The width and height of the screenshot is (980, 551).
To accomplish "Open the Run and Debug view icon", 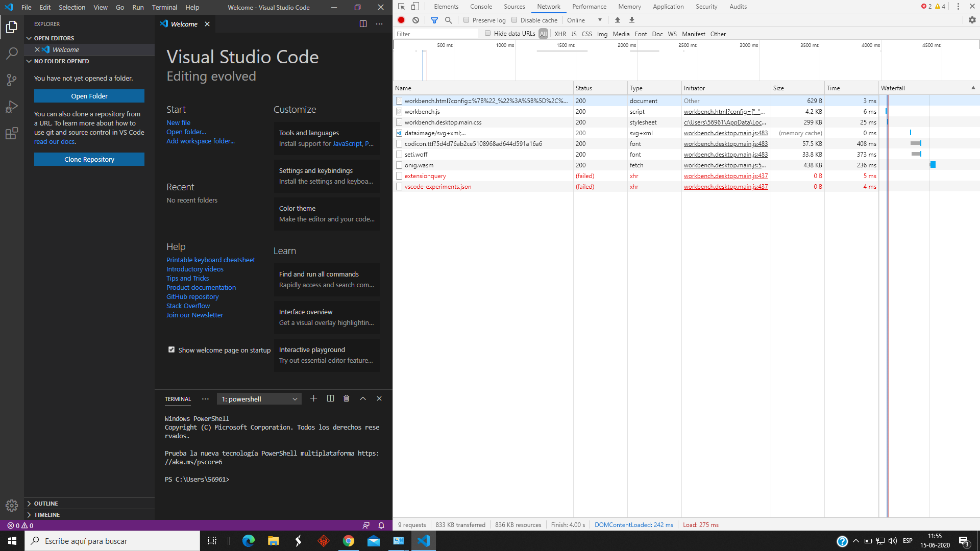I will pyautogui.click(x=12, y=107).
